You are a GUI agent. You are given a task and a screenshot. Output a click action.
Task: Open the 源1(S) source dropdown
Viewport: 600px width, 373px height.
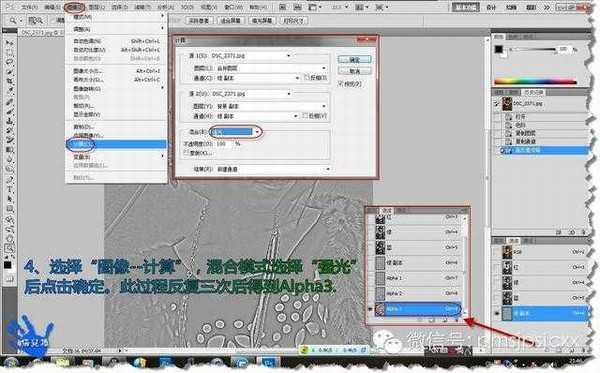click(x=251, y=55)
